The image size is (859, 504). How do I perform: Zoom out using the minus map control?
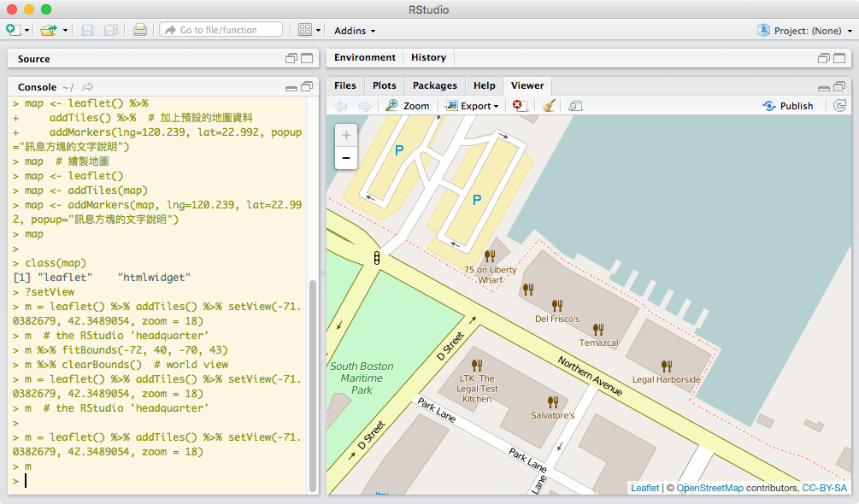point(345,157)
